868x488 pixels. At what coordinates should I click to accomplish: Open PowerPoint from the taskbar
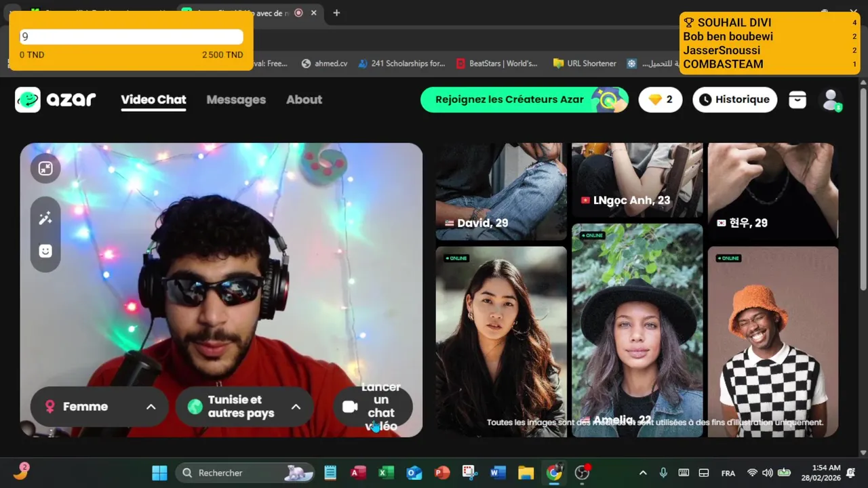coord(442,472)
